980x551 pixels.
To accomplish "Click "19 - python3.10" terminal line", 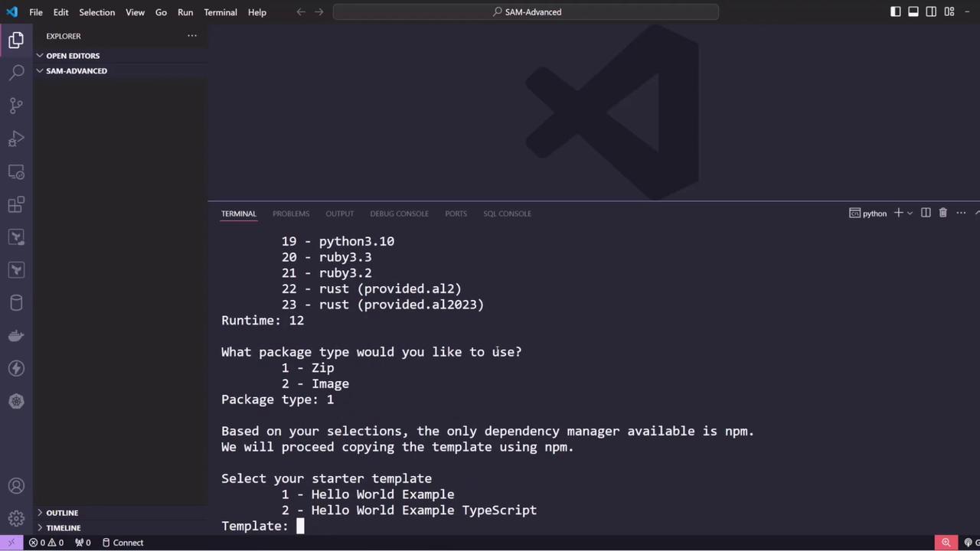I will pos(338,241).
